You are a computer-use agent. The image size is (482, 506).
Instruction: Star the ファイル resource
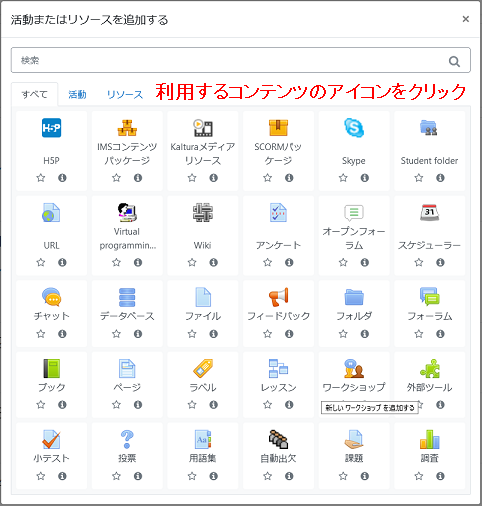pyautogui.click(x=192, y=334)
